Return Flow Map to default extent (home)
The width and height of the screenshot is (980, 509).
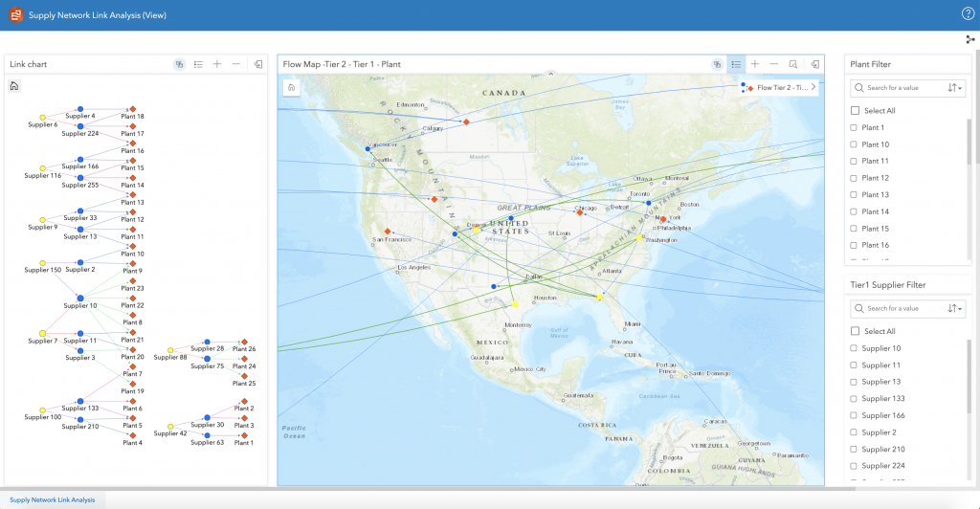pos(291,87)
